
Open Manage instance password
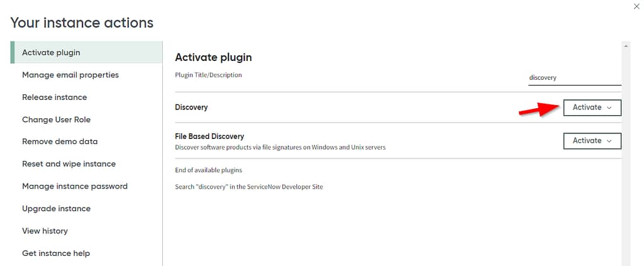coord(75,186)
